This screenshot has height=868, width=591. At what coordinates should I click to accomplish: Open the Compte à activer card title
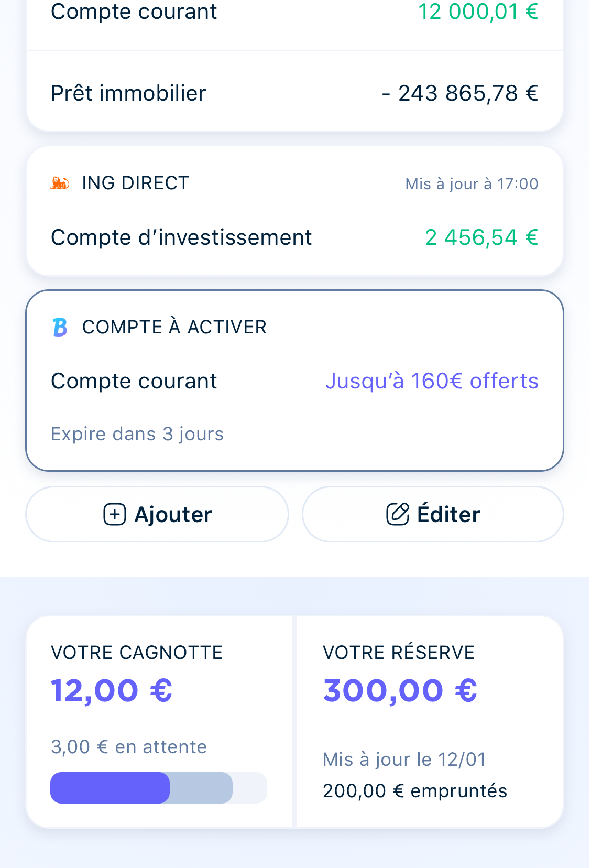tap(174, 327)
